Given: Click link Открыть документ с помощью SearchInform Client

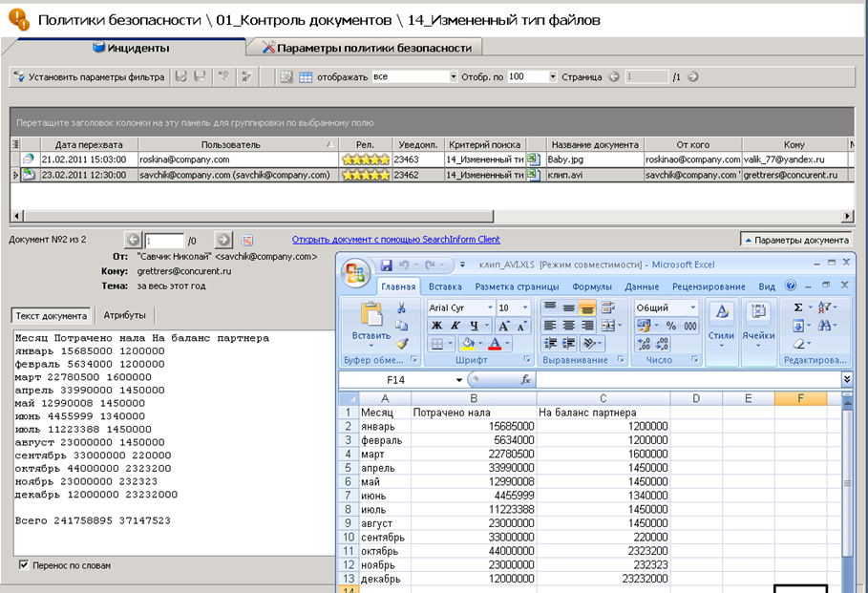Looking at the screenshot, I should pyautogui.click(x=395, y=240).
